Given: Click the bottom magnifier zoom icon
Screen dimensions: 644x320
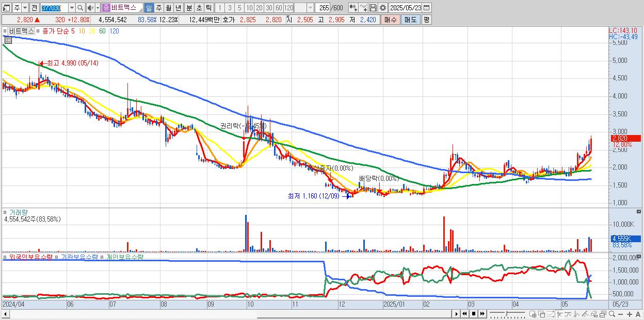Looking at the screenshot, I should tap(611, 314).
